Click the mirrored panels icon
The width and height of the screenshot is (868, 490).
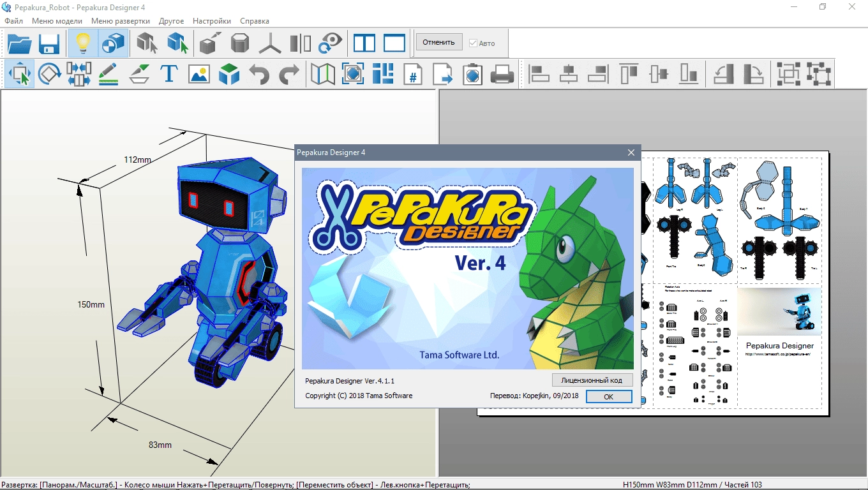tap(300, 43)
